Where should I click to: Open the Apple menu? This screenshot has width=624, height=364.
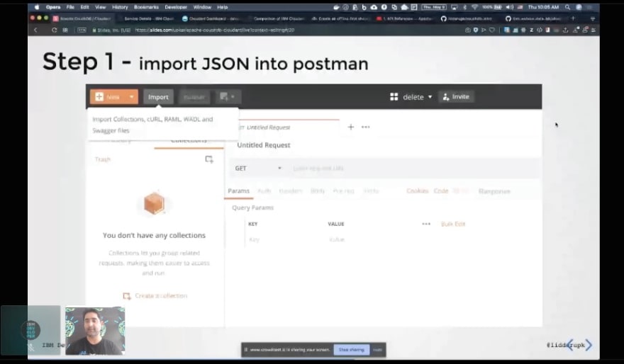(x=37, y=7)
